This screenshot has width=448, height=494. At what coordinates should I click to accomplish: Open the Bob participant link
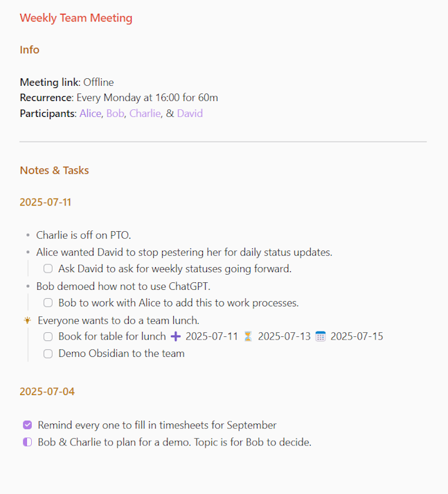tap(115, 113)
